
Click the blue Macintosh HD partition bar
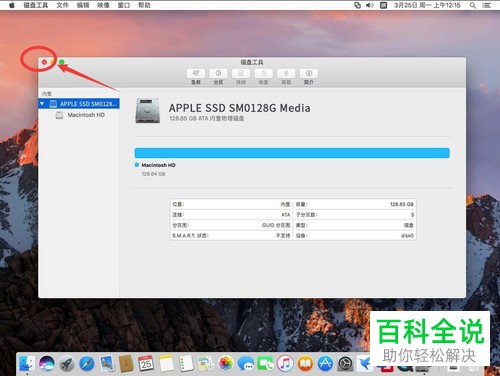(x=292, y=153)
